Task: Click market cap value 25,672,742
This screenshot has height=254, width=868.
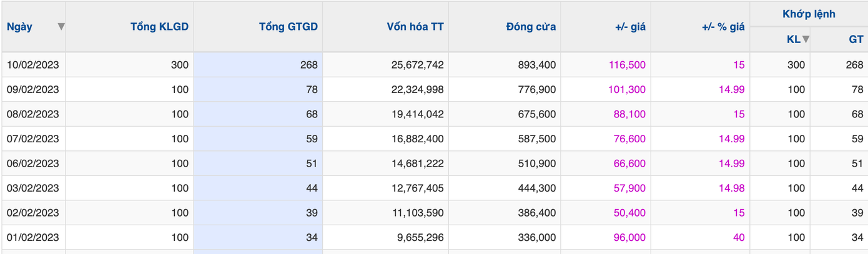Action: [x=415, y=65]
